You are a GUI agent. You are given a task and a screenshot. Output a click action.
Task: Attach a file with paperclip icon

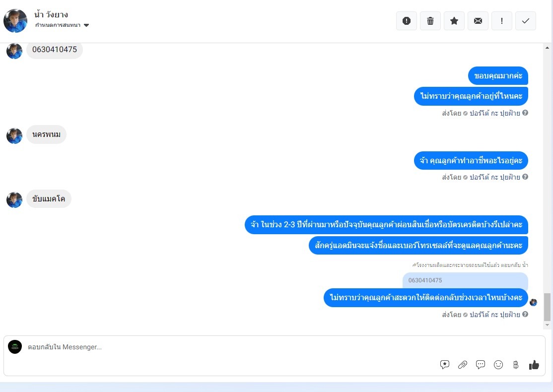(462, 365)
